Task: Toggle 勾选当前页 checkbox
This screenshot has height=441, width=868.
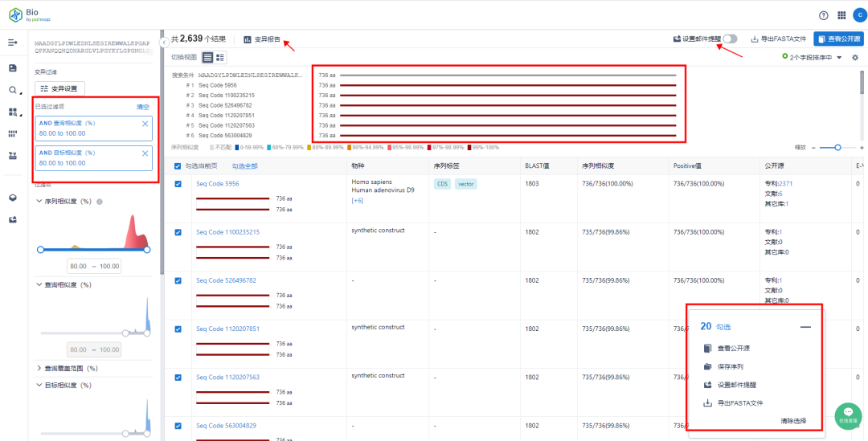Action: tap(177, 166)
